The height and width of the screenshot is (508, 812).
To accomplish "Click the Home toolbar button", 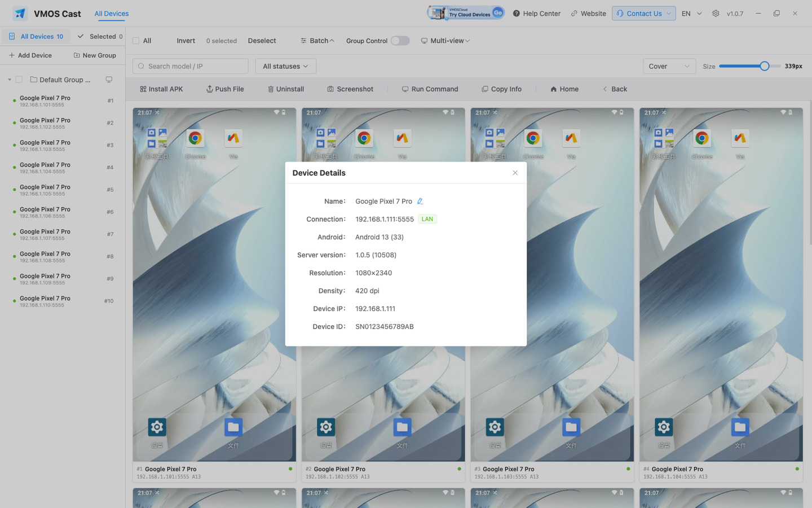I will 564,89.
